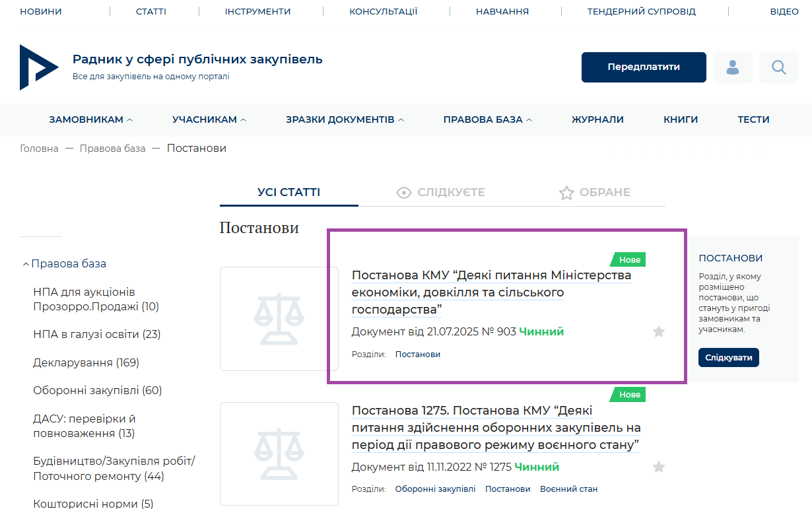This screenshot has width=812, height=509.
Task: Star the Постанова № 903 document as favorite
Action: [658, 331]
